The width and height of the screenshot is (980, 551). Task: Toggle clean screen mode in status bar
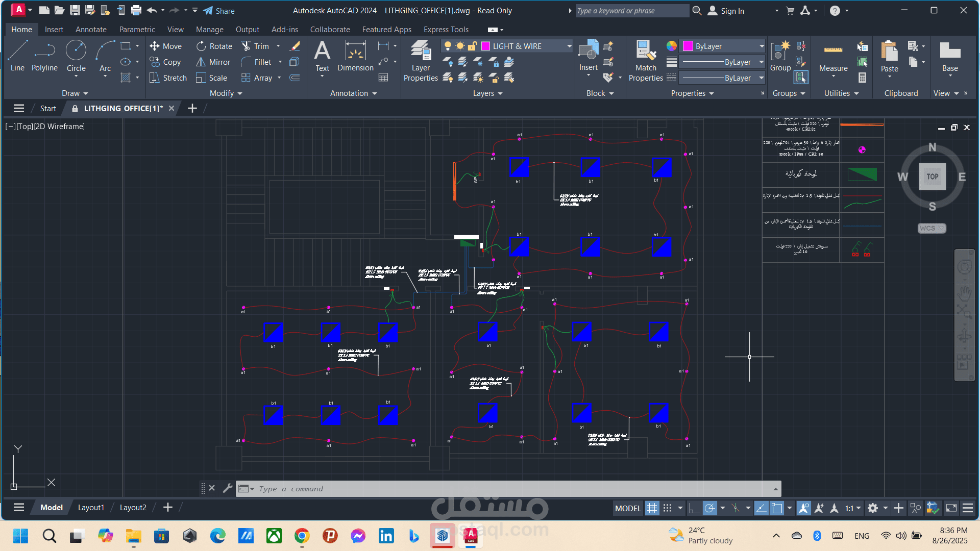(951, 508)
